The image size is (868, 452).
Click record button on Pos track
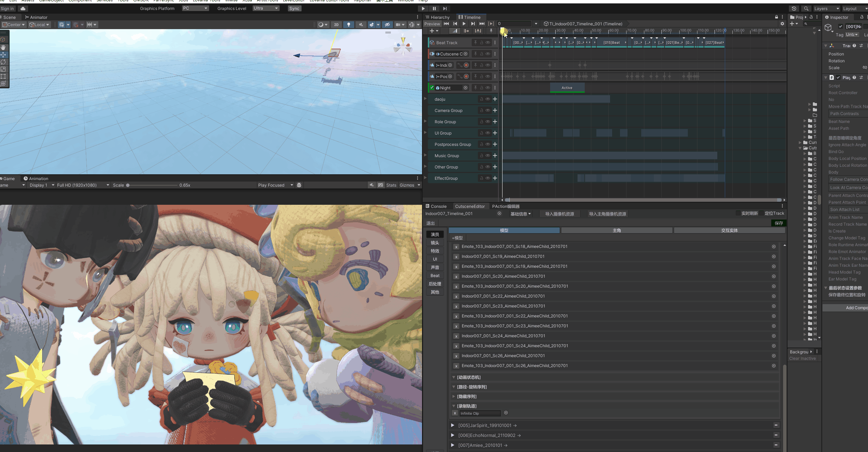pyautogui.click(x=466, y=76)
